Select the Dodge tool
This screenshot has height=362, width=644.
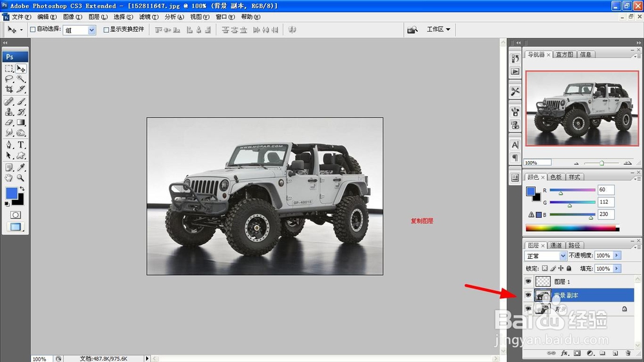[21, 133]
